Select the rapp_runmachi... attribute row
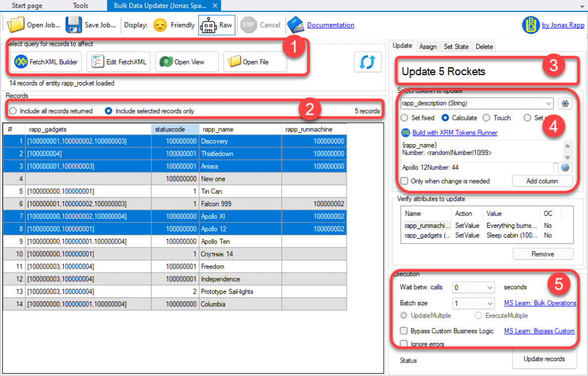The image size is (588, 376). pyautogui.click(x=487, y=226)
